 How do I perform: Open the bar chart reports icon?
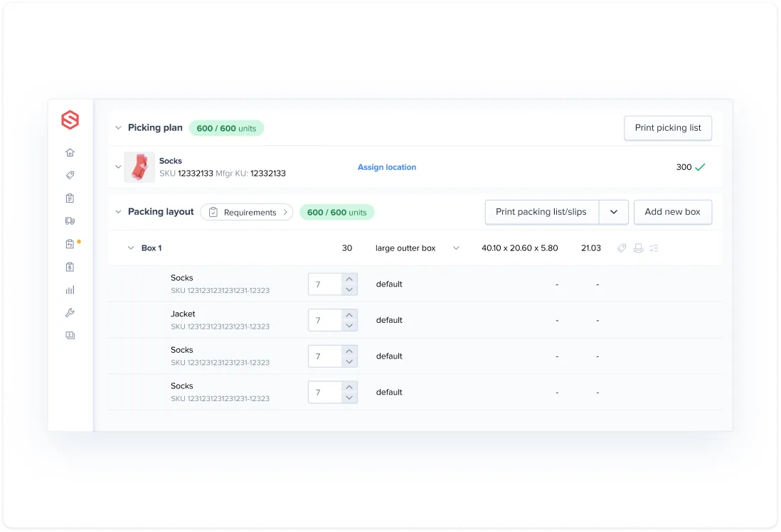point(70,290)
